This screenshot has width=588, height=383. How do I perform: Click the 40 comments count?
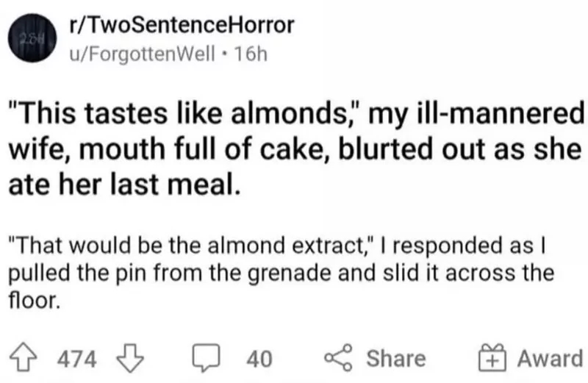point(259,359)
